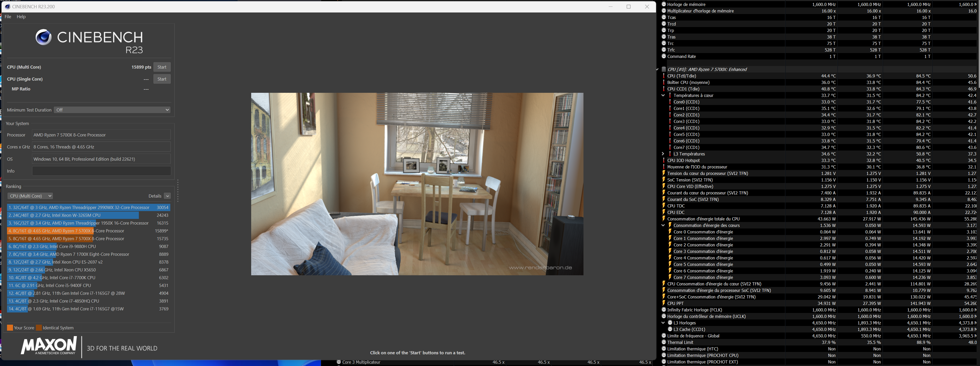Click thermometer icon beside CPU (Tctl/Tdie)
Image resolution: width=980 pixels, height=366 pixels.
(664, 76)
